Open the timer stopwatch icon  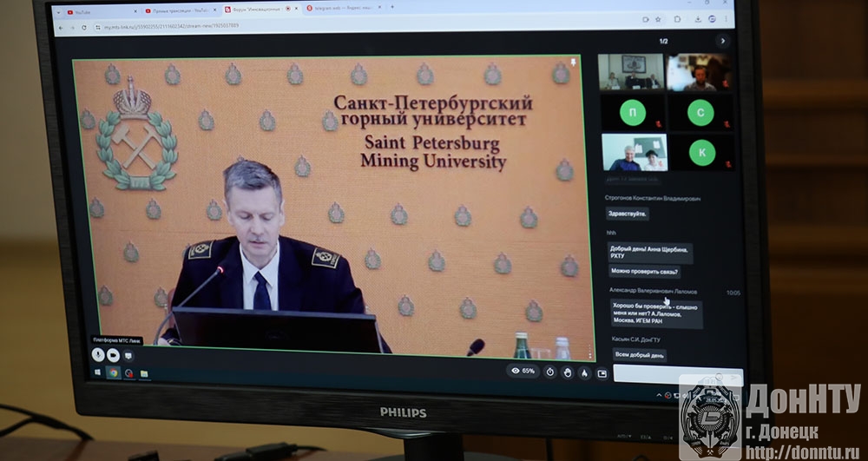point(549,372)
